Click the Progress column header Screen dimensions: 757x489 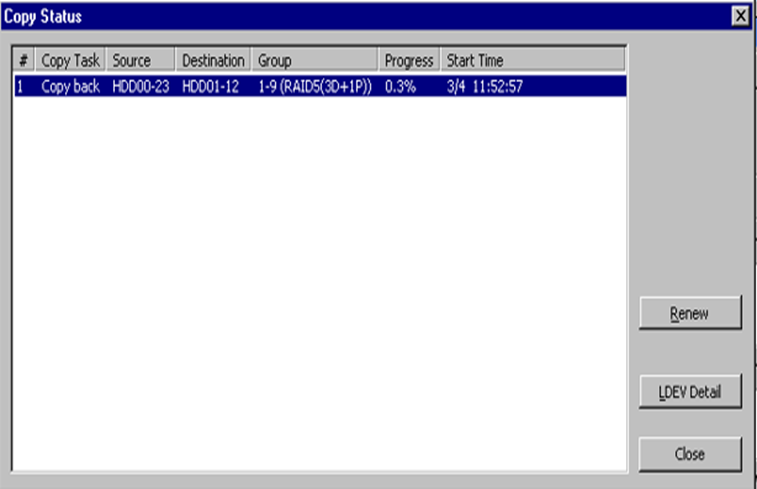pyautogui.click(x=409, y=60)
